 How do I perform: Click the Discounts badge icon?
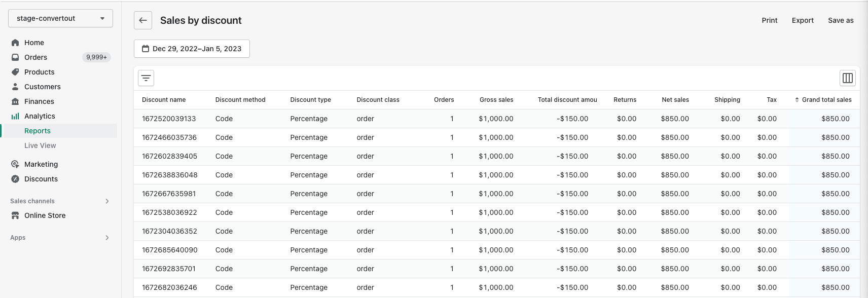[x=15, y=179]
